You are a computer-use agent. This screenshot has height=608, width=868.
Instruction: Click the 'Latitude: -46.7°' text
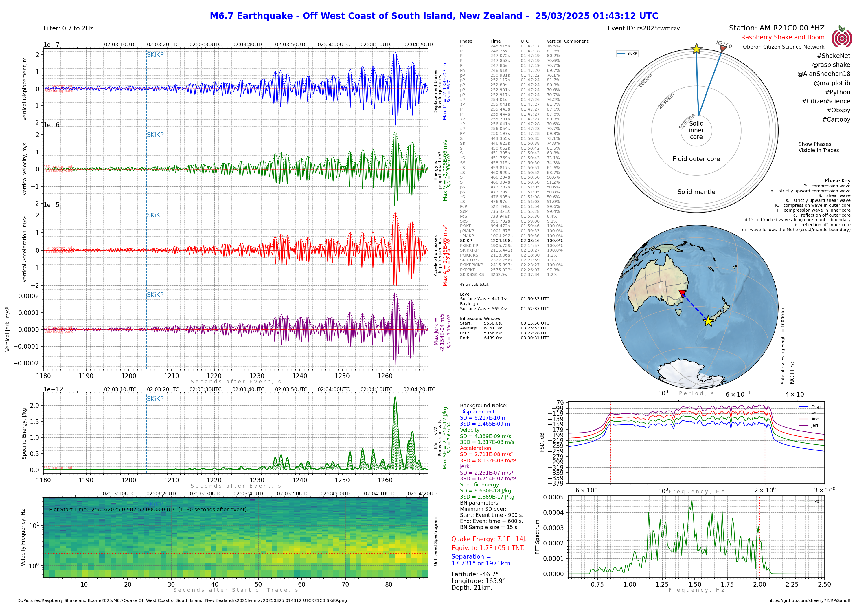[x=475, y=574]
